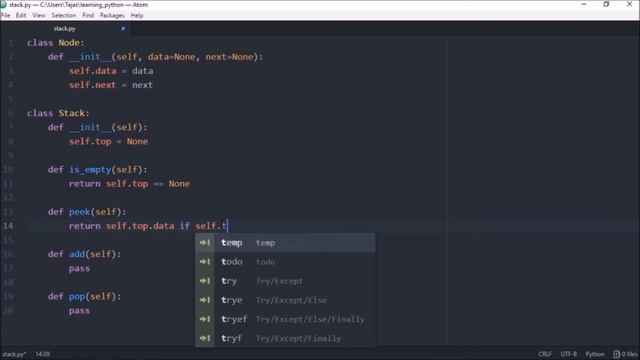Click snippet icon beside 'todo' suggestion

pyautogui.click(x=205, y=262)
